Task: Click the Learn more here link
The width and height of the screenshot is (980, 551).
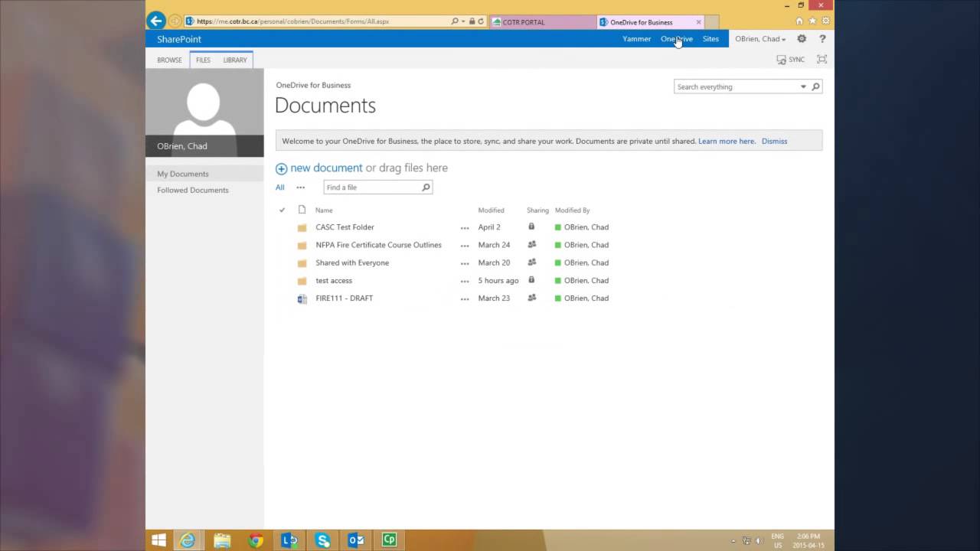Action: 727,142
